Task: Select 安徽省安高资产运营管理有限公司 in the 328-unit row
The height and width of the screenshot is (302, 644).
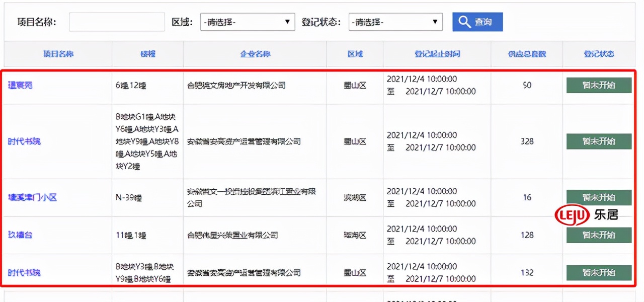Action: point(244,141)
